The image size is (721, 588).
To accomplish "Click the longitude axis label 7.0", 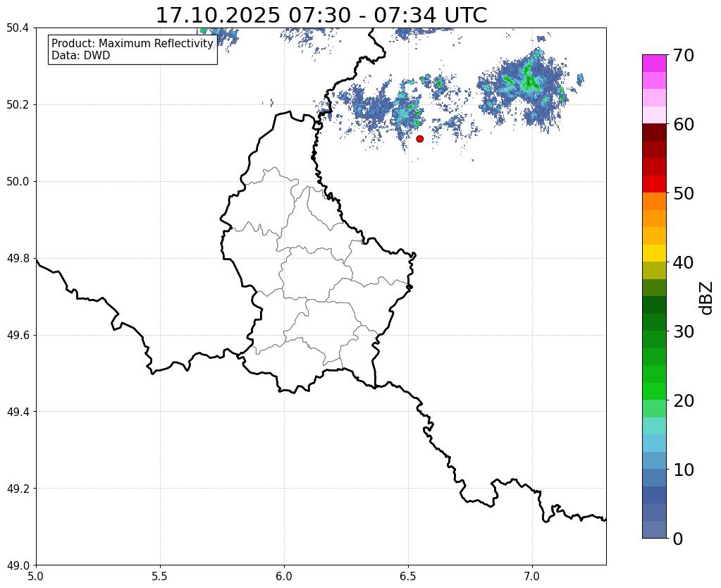I will pyautogui.click(x=532, y=576).
